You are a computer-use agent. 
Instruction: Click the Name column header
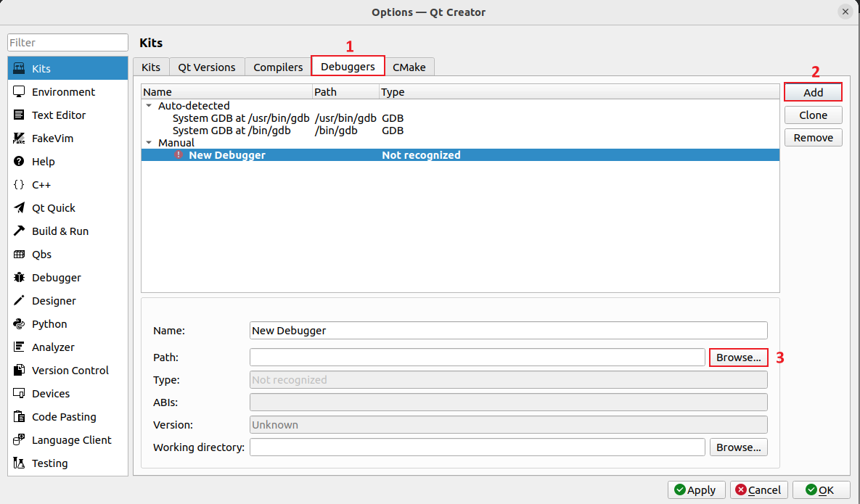227,91
